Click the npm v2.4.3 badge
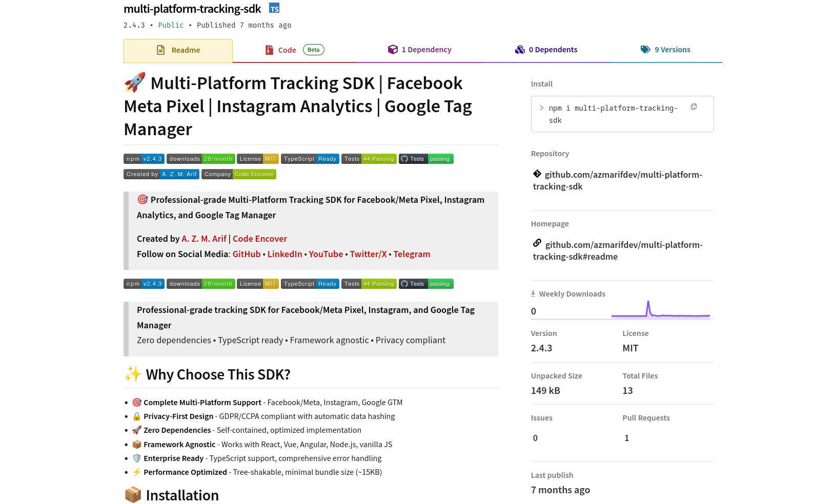Viewport: 833px width, 504px height. [x=144, y=159]
